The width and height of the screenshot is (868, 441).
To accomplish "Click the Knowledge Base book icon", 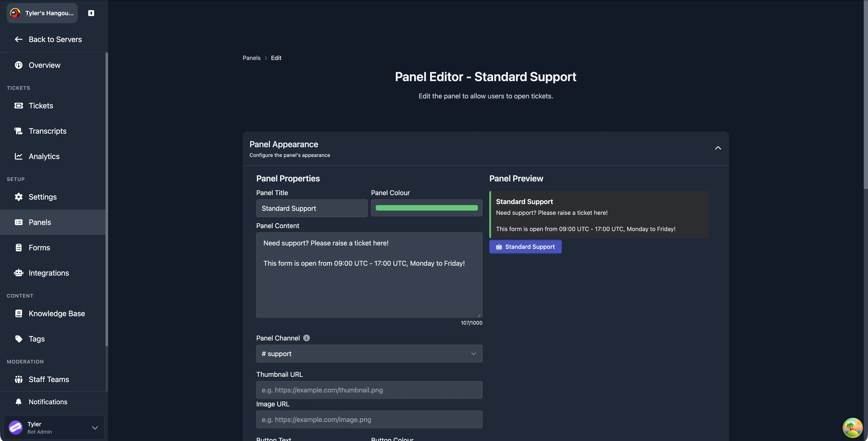I will tap(19, 314).
